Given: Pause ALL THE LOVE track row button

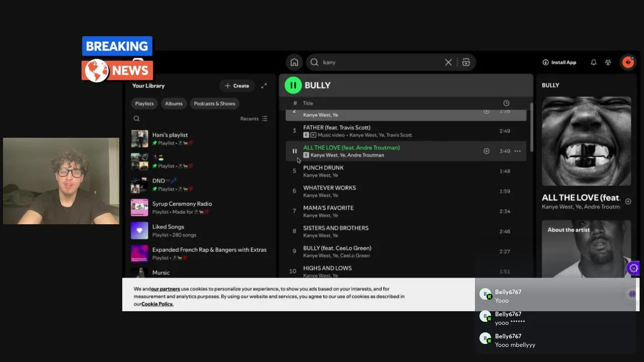Looking at the screenshot, I should pyautogui.click(x=295, y=151).
